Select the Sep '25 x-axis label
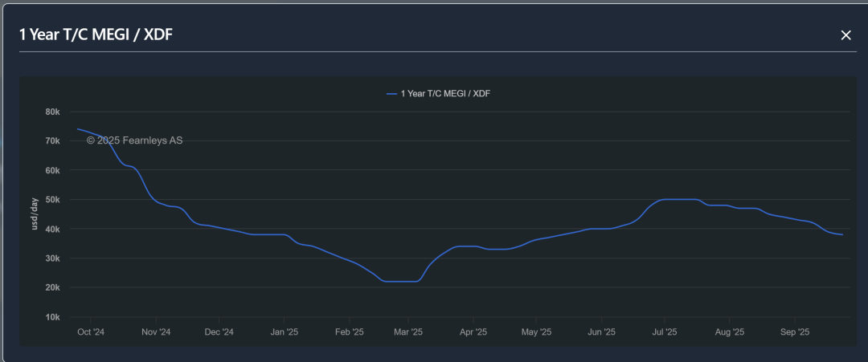868x362 pixels. coord(794,332)
